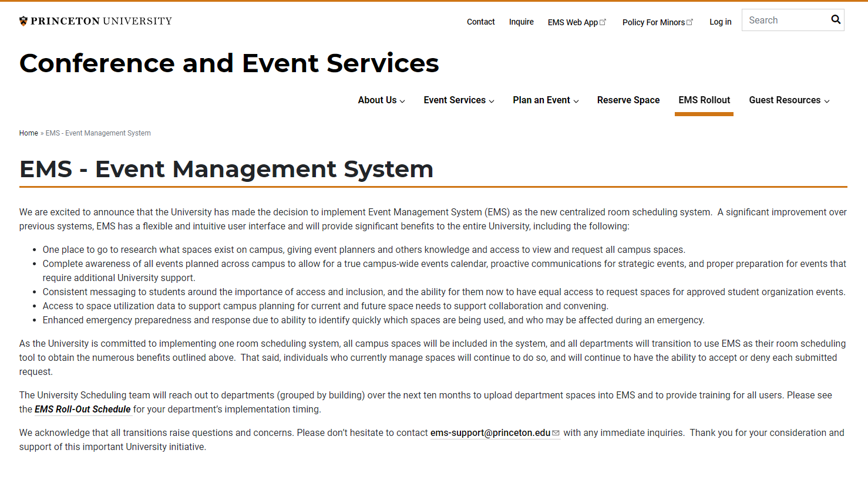868x487 pixels.
Task: Expand the Guest Resources menu chevron
Action: [827, 101]
